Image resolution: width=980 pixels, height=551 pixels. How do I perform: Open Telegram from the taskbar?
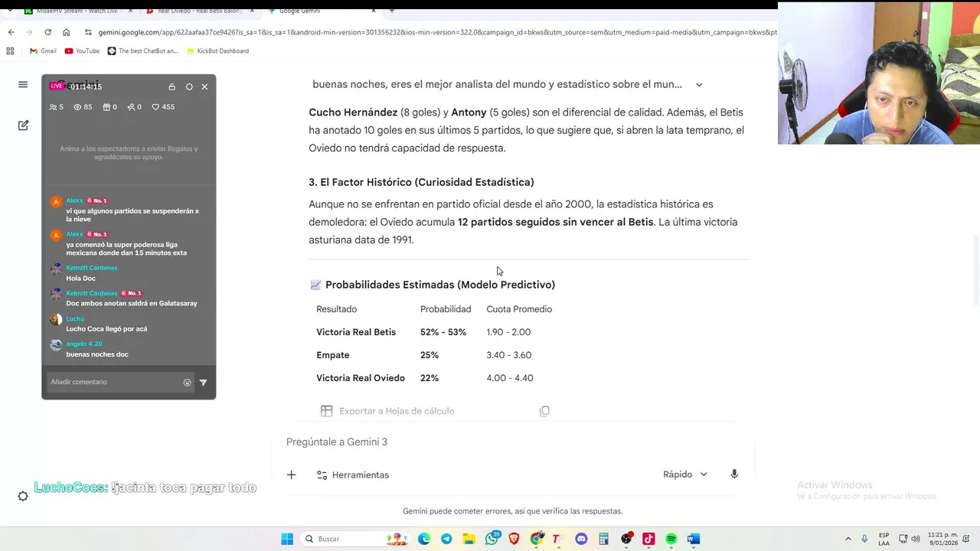click(x=446, y=539)
